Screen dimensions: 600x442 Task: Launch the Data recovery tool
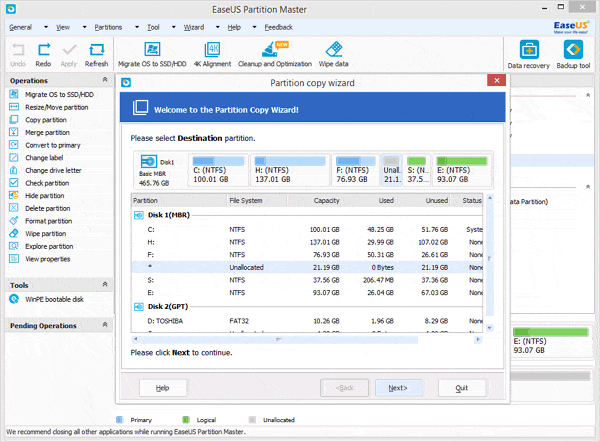[x=528, y=55]
